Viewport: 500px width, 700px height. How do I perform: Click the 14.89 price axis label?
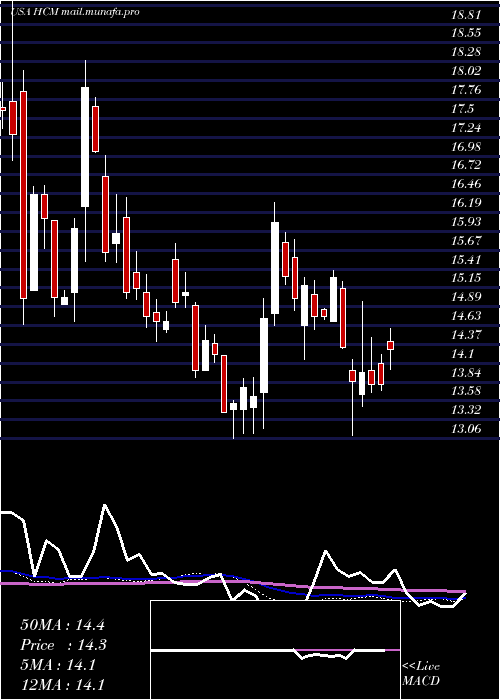[466, 297]
